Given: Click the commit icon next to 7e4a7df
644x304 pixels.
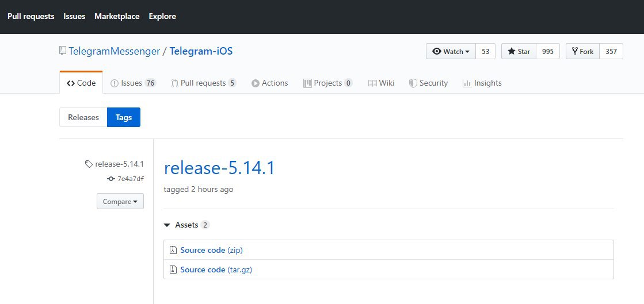Looking at the screenshot, I should (x=111, y=179).
